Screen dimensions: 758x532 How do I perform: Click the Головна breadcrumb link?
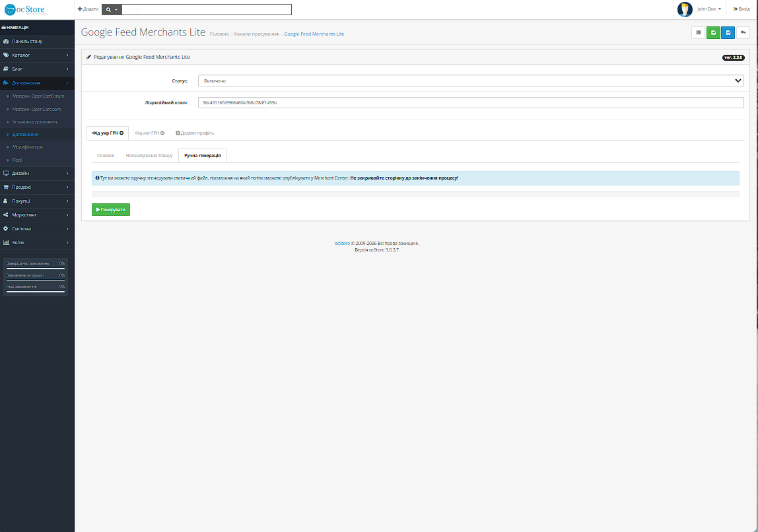[x=219, y=34]
